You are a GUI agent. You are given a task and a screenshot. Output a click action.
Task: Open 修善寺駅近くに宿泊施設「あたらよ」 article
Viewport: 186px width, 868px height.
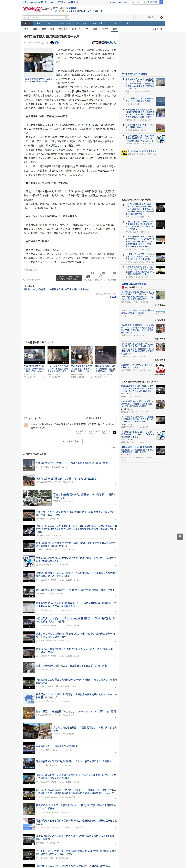[x=76, y=711]
